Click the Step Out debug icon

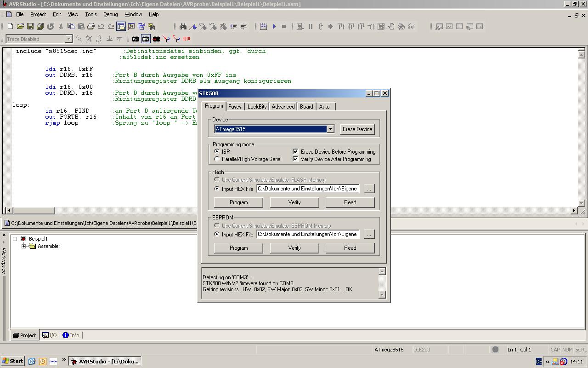361,26
